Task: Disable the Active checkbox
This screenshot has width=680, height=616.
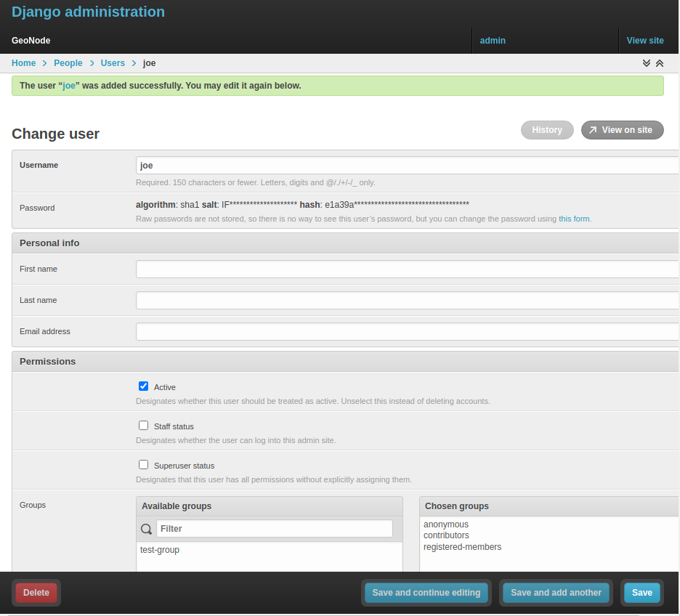Action: 143,386
